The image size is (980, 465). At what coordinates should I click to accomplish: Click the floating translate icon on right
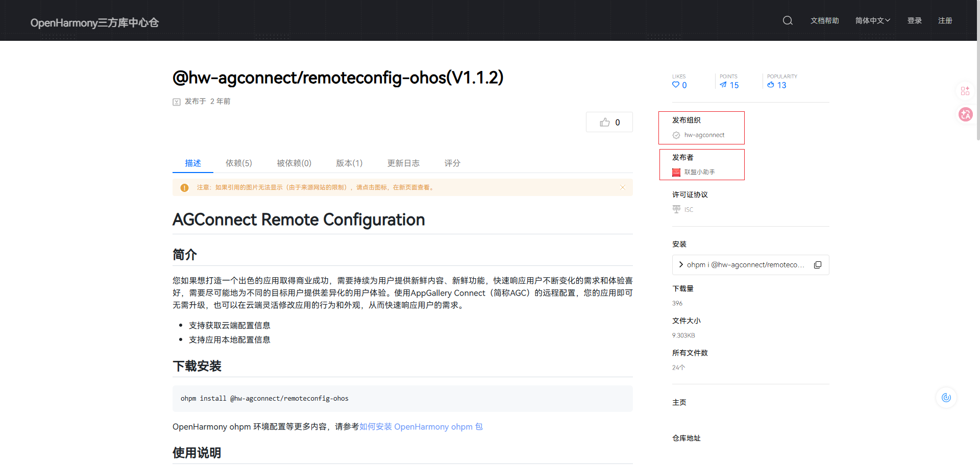(x=965, y=114)
